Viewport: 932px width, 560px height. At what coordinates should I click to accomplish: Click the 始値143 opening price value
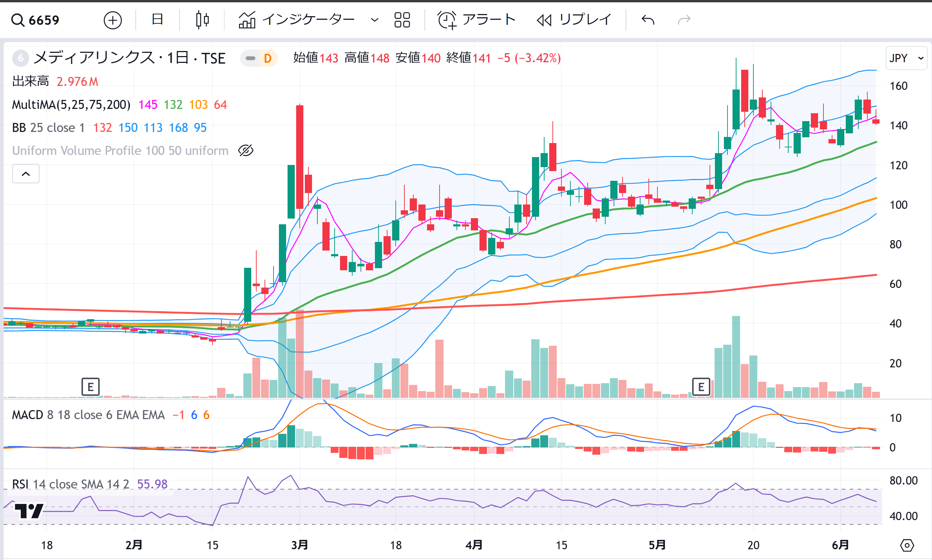(316, 58)
